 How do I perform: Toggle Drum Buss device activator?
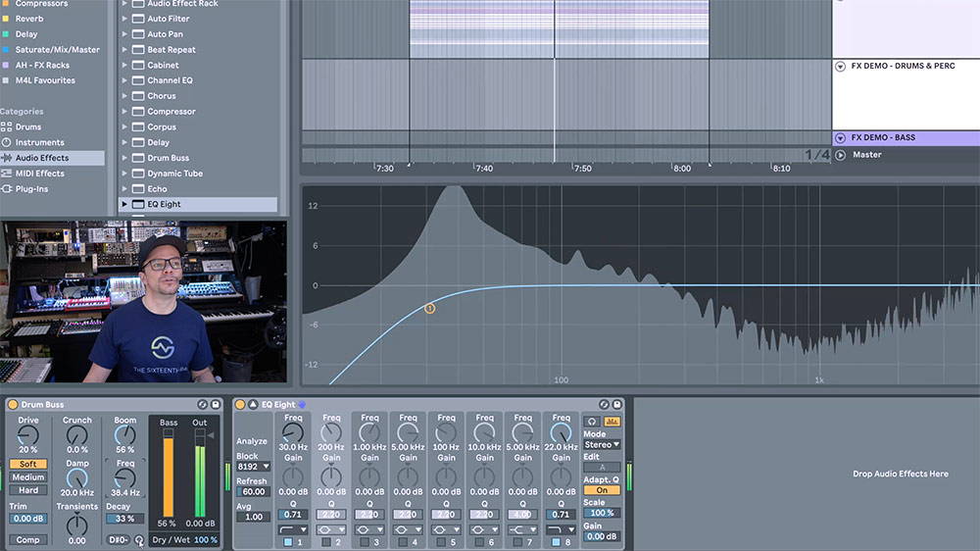point(13,405)
